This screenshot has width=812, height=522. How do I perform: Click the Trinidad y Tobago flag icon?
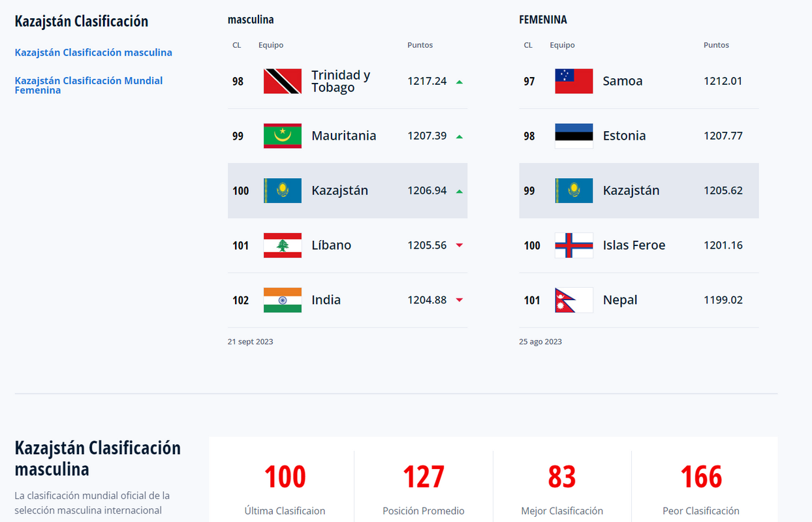coord(283,82)
